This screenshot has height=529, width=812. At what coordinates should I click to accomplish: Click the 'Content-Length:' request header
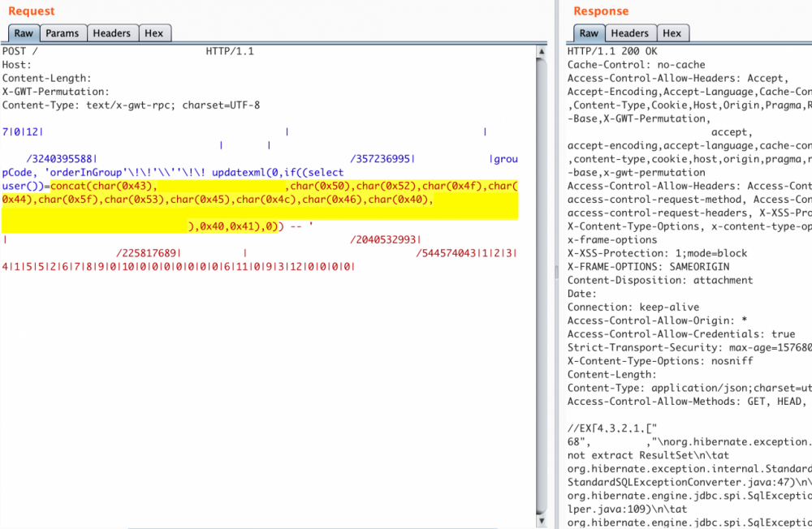[46, 78]
